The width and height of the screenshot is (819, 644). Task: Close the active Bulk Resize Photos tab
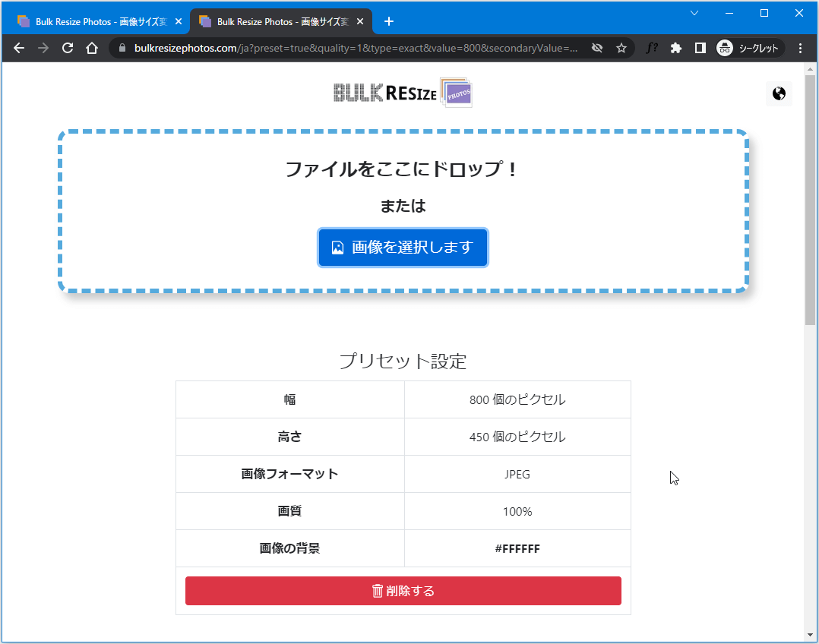(x=360, y=22)
